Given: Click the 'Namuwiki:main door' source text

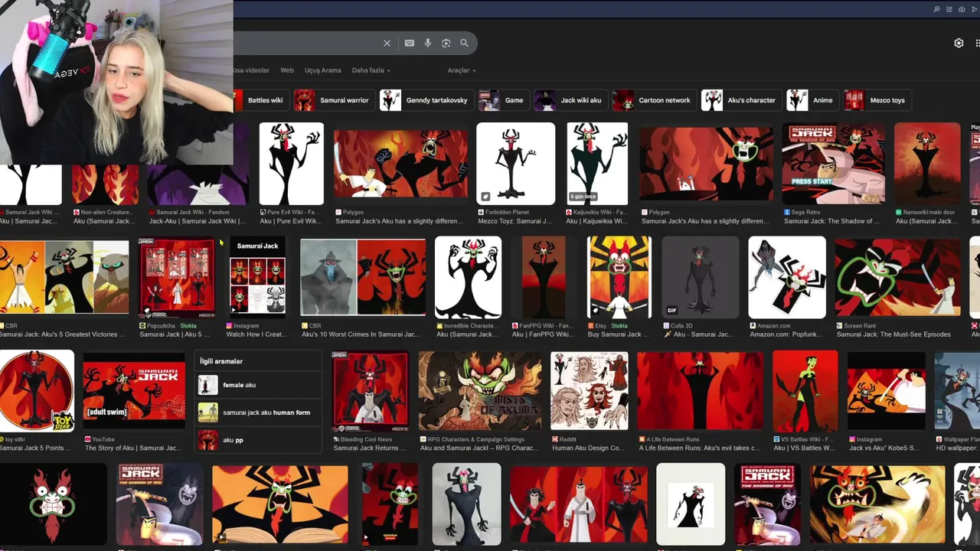Looking at the screenshot, I should tap(929, 212).
